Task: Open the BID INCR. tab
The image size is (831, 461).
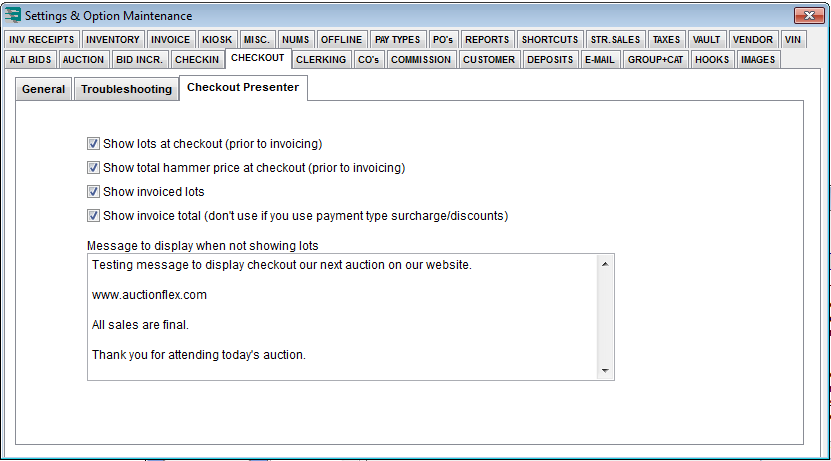Action: tap(139, 60)
